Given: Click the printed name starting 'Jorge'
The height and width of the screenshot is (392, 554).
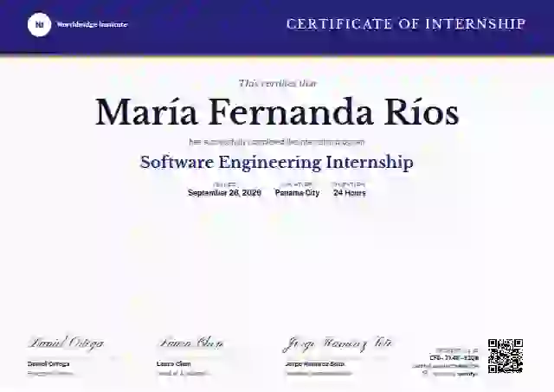Looking at the screenshot, I should point(315,363).
